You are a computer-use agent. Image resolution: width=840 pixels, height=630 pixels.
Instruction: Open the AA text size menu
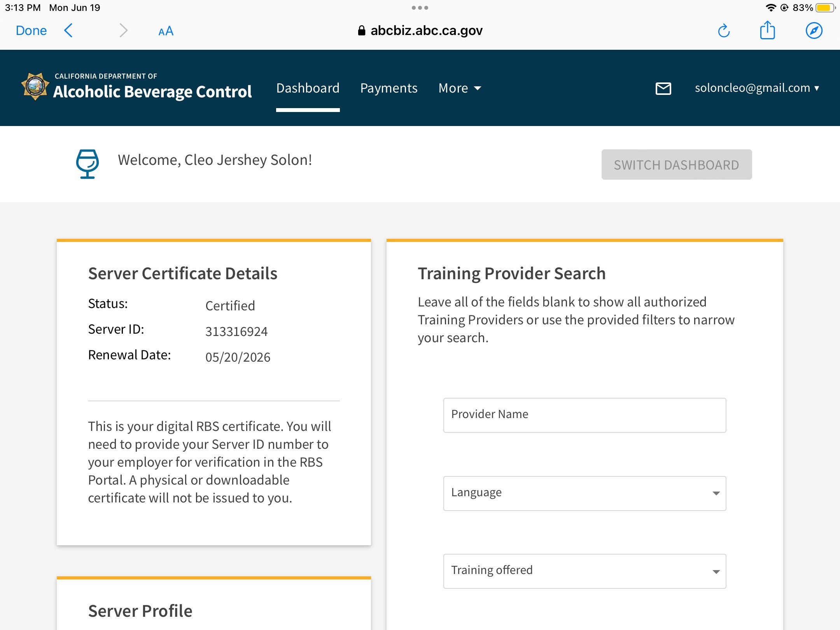(166, 31)
